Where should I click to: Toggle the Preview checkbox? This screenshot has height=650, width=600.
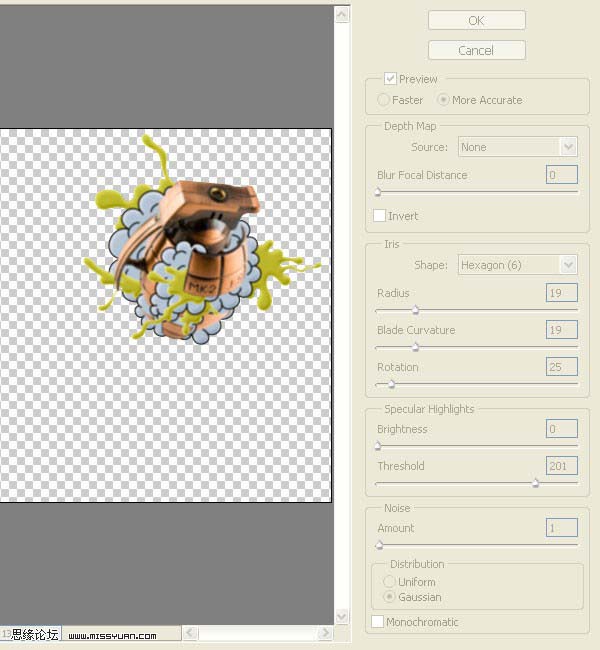(x=390, y=79)
